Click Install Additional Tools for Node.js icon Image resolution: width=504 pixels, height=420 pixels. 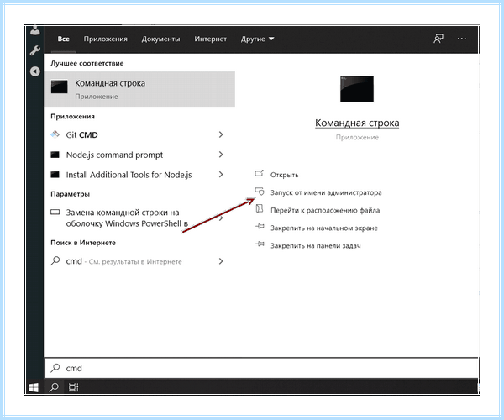coord(55,175)
